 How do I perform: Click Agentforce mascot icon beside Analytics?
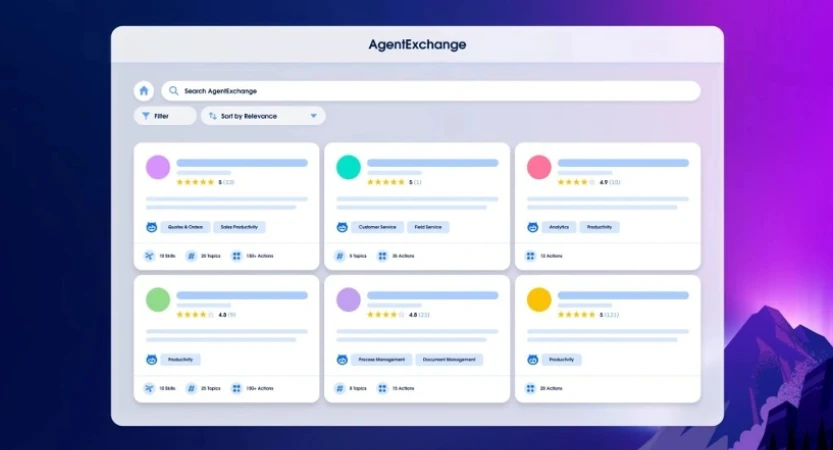[x=533, y=227]
